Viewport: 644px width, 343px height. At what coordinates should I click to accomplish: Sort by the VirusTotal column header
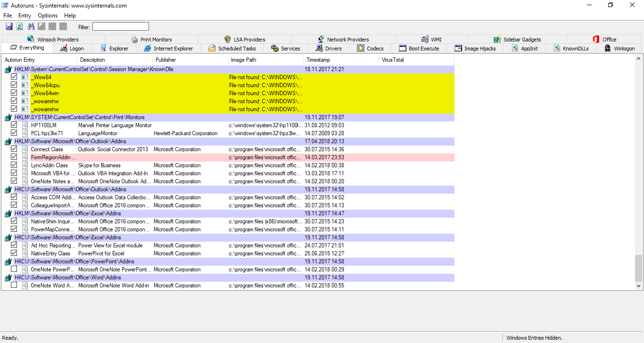(416, 60)
